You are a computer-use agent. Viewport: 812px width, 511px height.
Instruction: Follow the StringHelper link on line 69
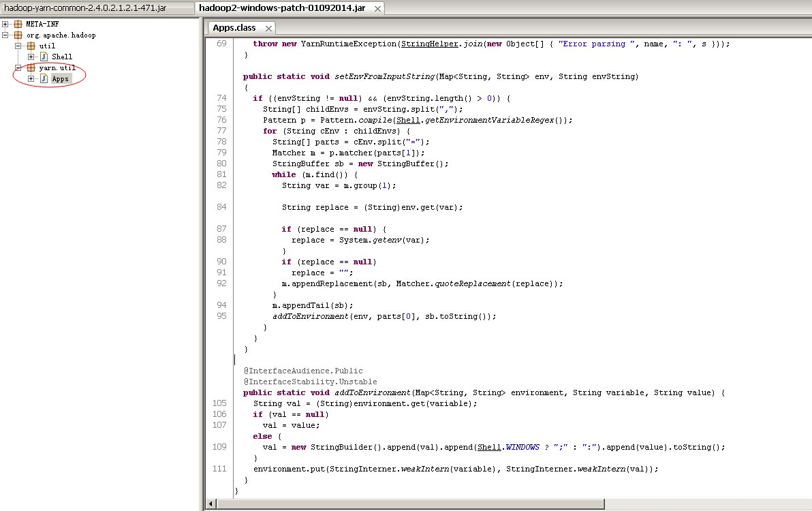pos(430,44)
